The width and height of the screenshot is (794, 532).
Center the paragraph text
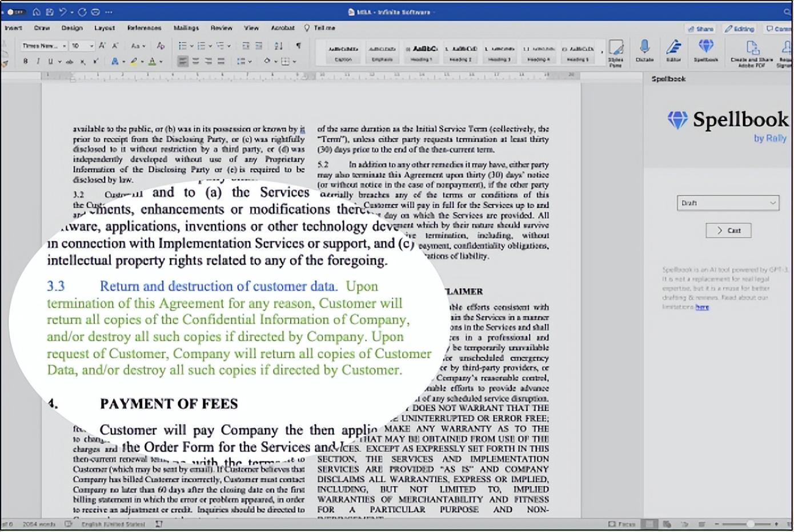(x=195, y=61)
